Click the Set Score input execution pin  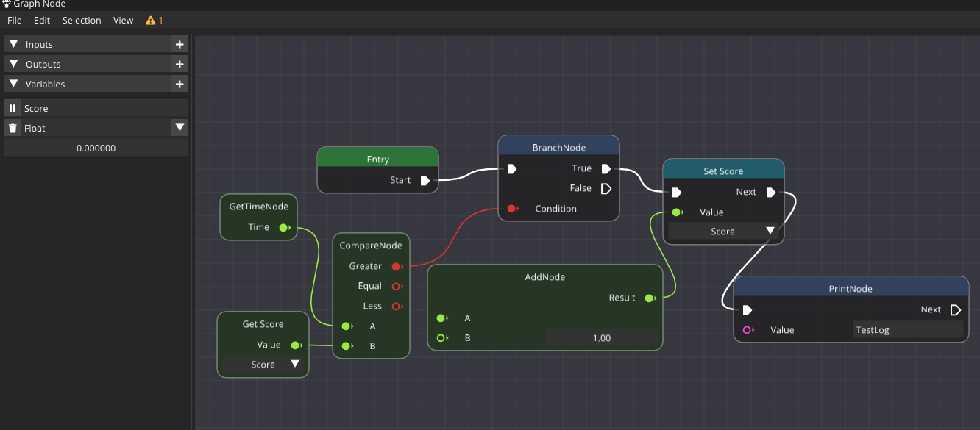[x=677, y=193]
